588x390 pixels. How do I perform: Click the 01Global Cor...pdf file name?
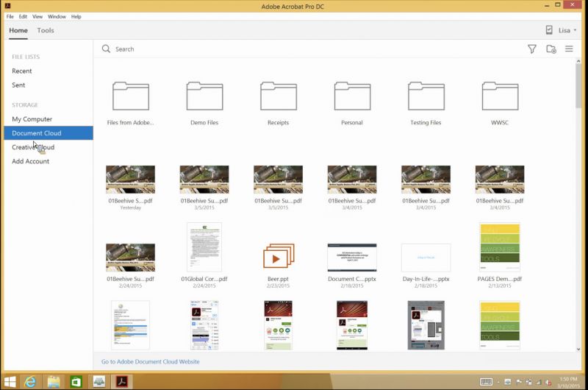click(204, 279)
